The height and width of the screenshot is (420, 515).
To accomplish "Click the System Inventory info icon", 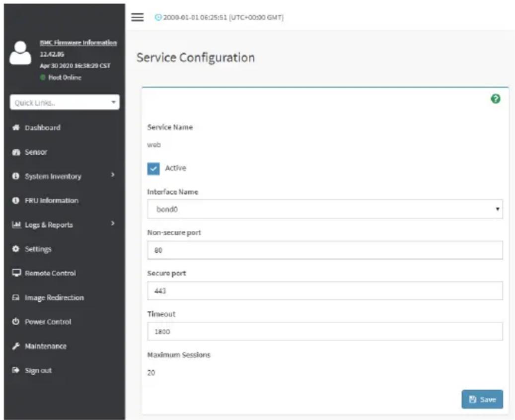I will point(15,176).
